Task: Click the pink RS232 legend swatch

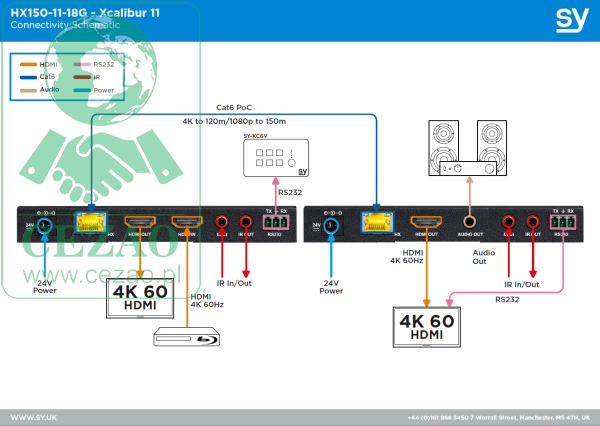Action: click(80, 64)
